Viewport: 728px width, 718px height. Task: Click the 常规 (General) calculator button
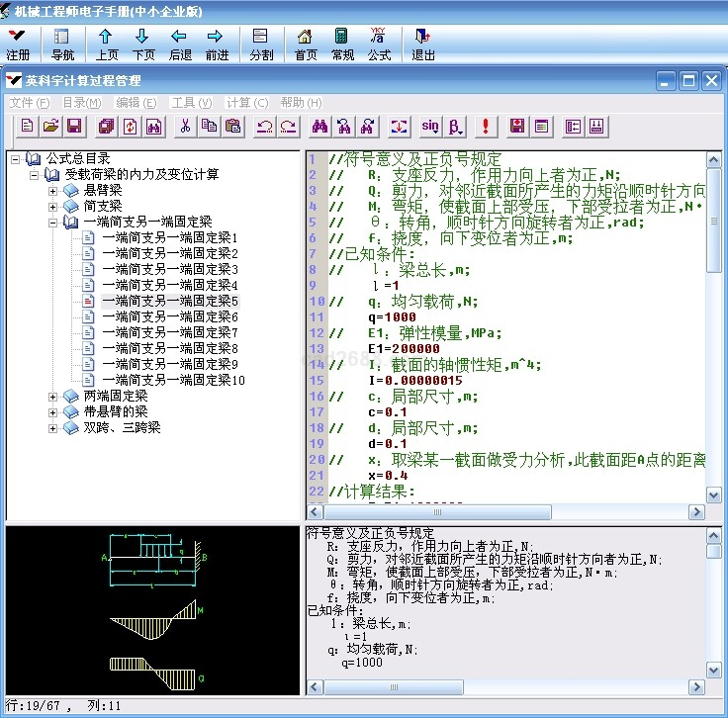[342, 44]
